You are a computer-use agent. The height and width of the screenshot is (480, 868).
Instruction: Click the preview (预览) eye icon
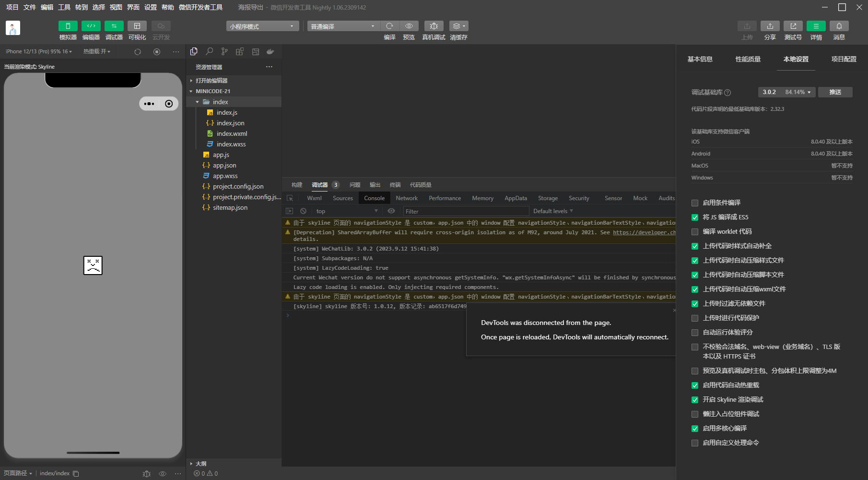pos(409,26)
